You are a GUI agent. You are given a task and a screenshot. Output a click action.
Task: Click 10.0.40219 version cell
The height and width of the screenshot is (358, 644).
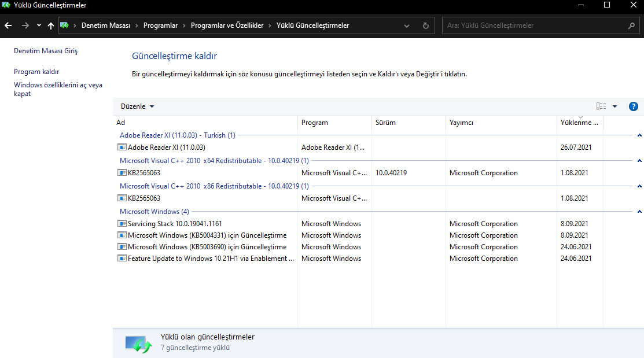[x=391, y=173]
